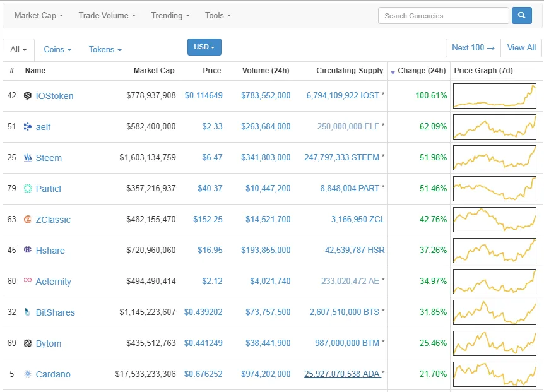Sort by Change (24h) column header
544x392 pixels.
pos(422,71)
